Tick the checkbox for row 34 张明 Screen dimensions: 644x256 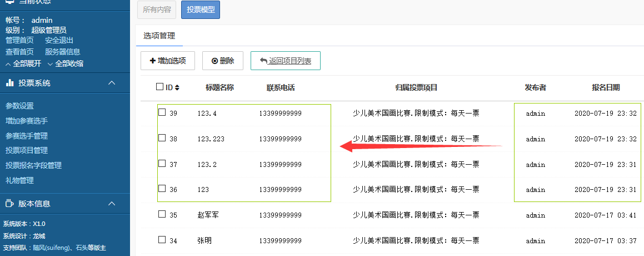[x=162, y=240]
